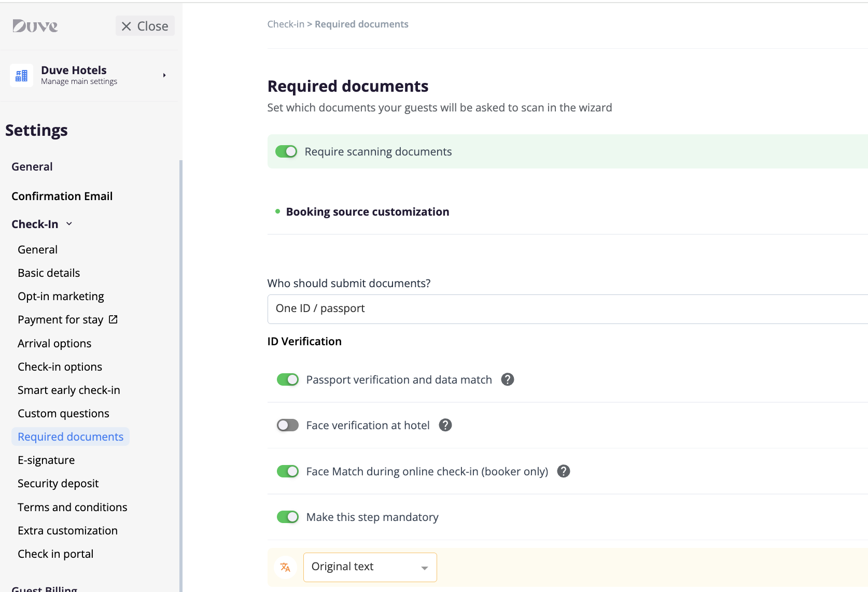Open help for Passport verification and data match

click(x=507, y=379)
